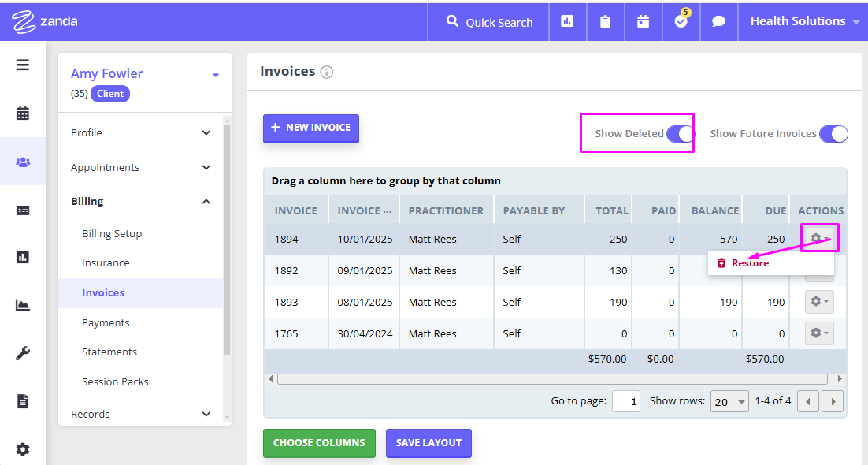Click the Zanda logo in the top left
The width and height of the screenshot is (868, 465).
(x=43, y=20)
